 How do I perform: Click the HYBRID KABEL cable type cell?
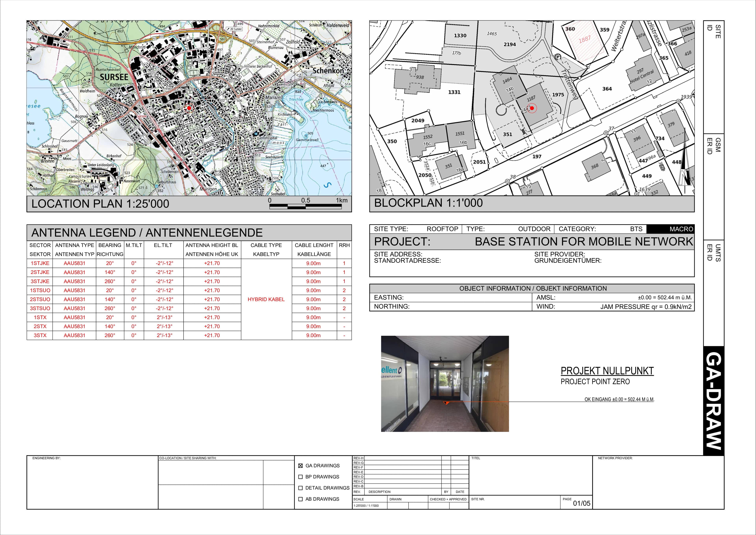point(266,299)
